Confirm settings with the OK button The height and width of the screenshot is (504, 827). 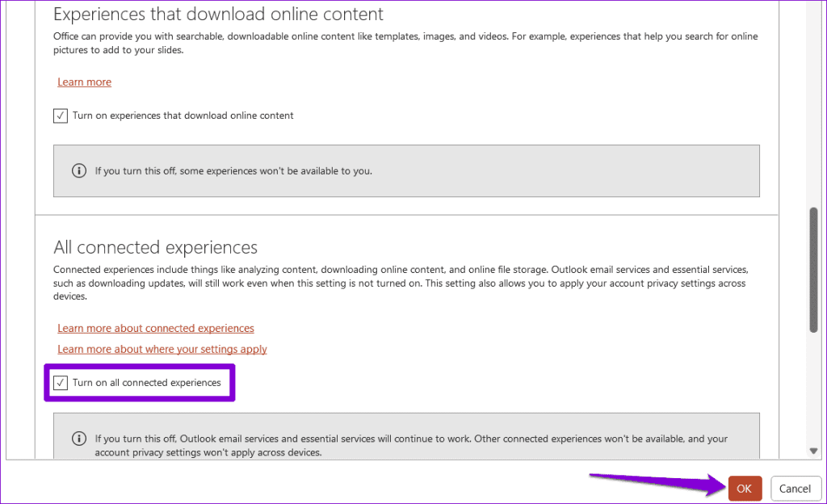point(745,488)
